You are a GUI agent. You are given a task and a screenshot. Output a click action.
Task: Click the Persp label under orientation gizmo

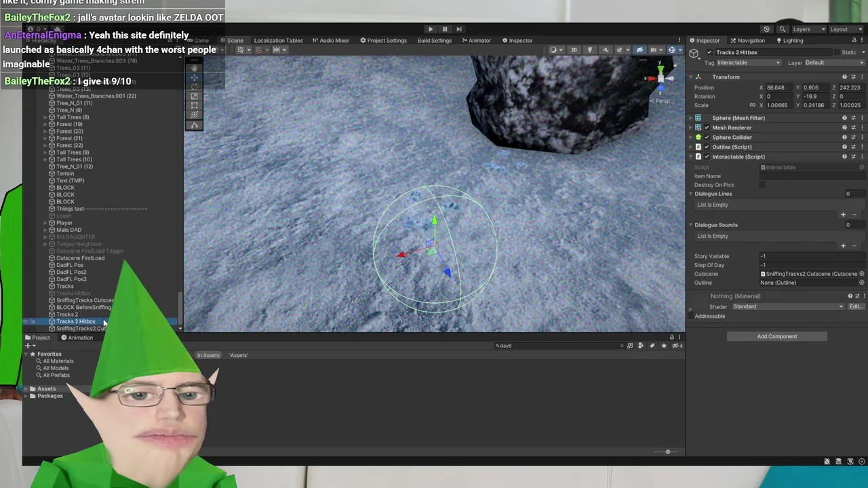click(x=662, y=101)
